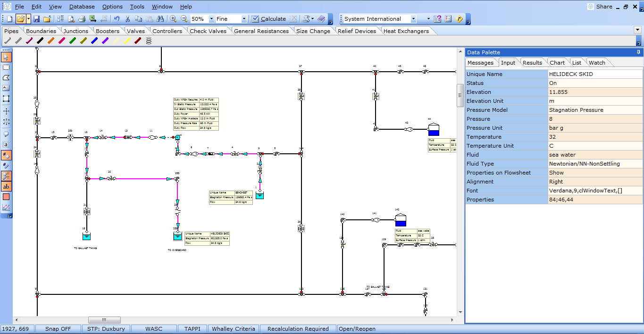This screenshot has height=334, width=644.
Task: Expand the Fine grid dropdown
Action: (244, 19)
